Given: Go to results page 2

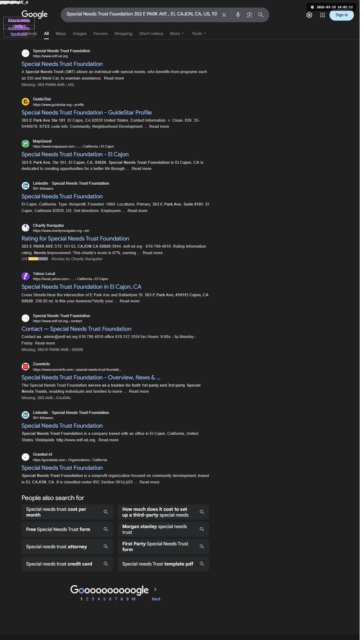Looking at the screenshot, I should click(x=87, y=599).
